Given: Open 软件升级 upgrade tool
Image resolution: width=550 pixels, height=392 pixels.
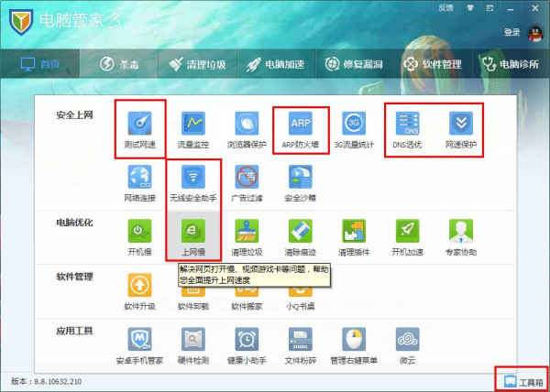Looking at the screenshot, I should [139, 291].
